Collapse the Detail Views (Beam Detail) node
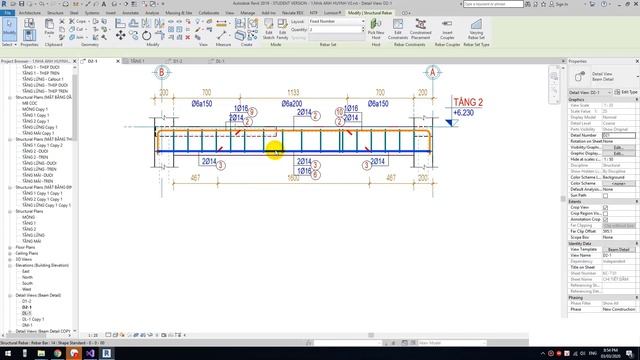640x360 pixels. [10, 295]
